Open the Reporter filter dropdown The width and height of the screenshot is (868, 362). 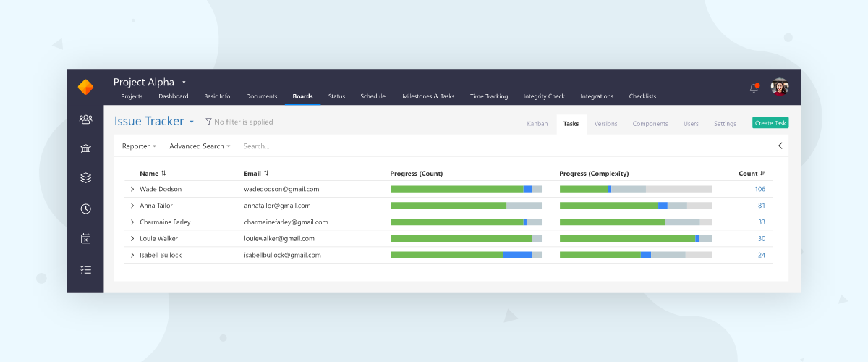(x=139, y=146)
